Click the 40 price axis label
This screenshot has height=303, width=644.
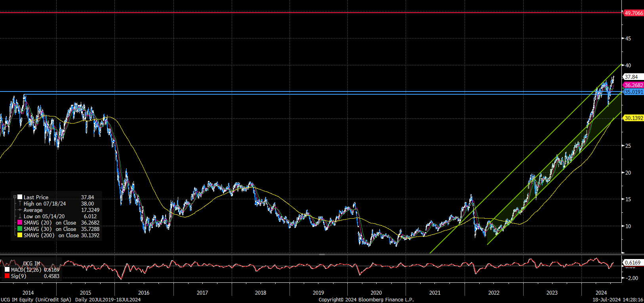628,65
